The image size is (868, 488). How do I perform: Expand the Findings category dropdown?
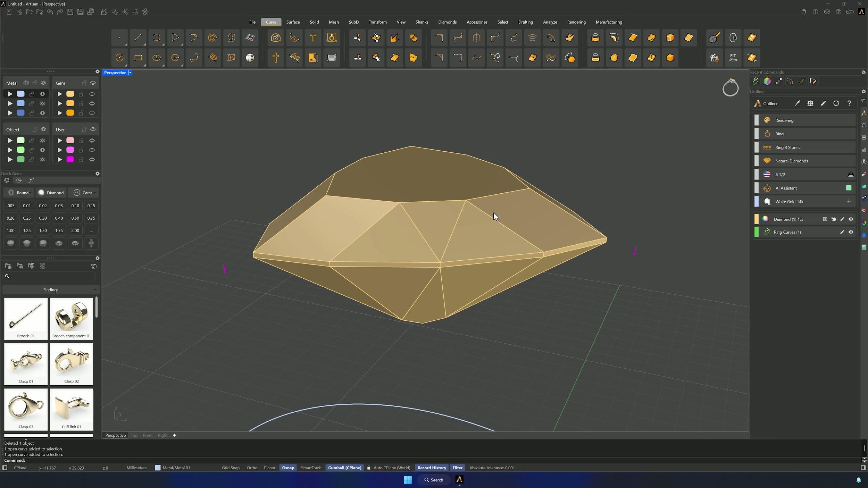[x=51, y=290]
